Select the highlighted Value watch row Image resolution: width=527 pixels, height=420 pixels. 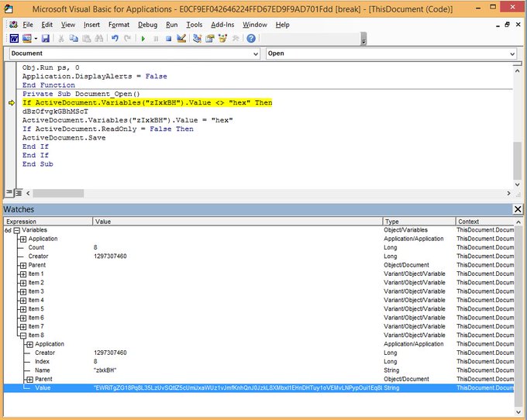[x=258, y=387]
